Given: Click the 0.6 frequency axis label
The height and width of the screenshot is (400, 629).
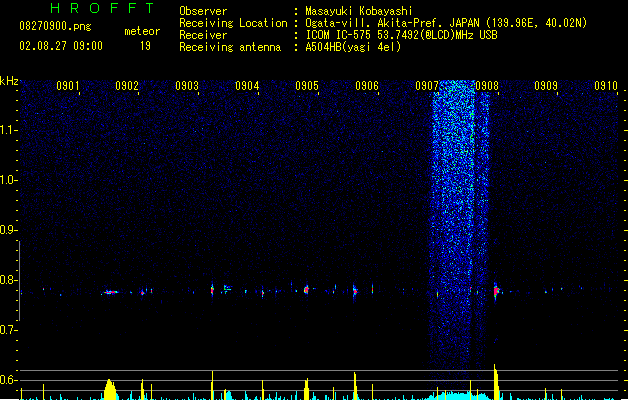Looking at the screenshot, I should [7, 380].
